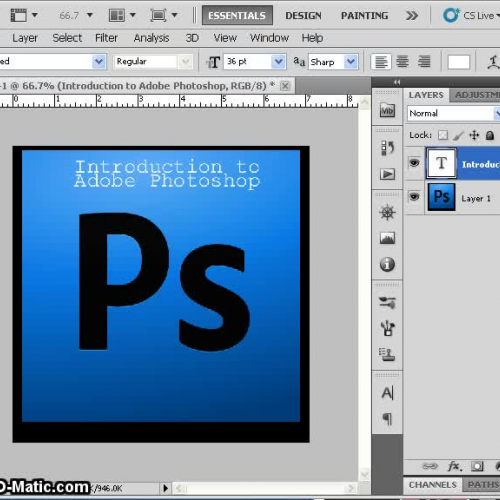Open the Layer menu
The width and height of the screenshot is (500, 500).
coord(25,38)
